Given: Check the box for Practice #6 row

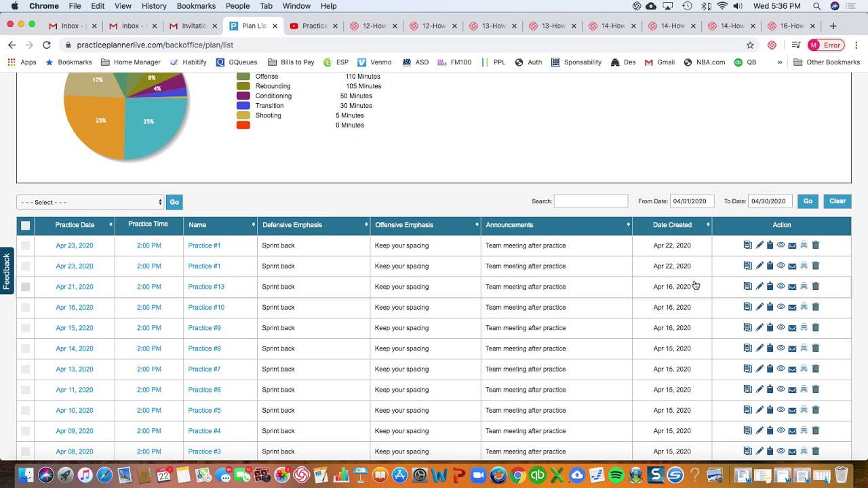Looking at the screenshot, I should (25, 390).
